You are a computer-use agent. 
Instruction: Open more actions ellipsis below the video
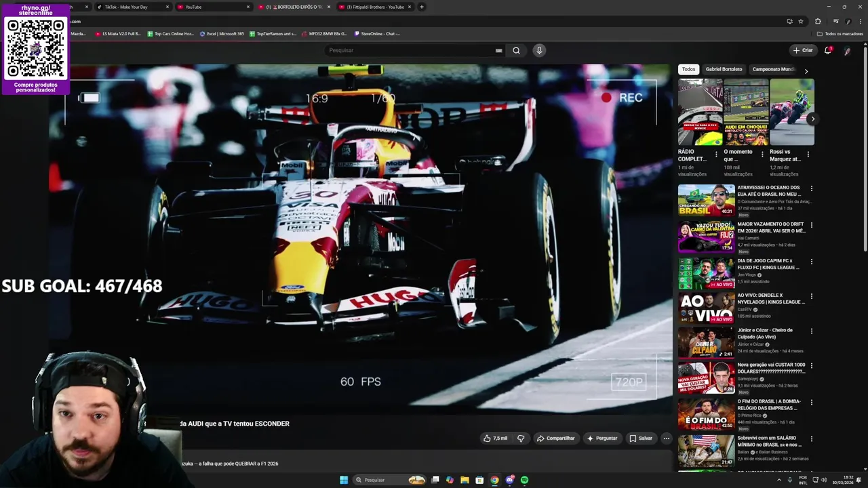coord(666,439)
